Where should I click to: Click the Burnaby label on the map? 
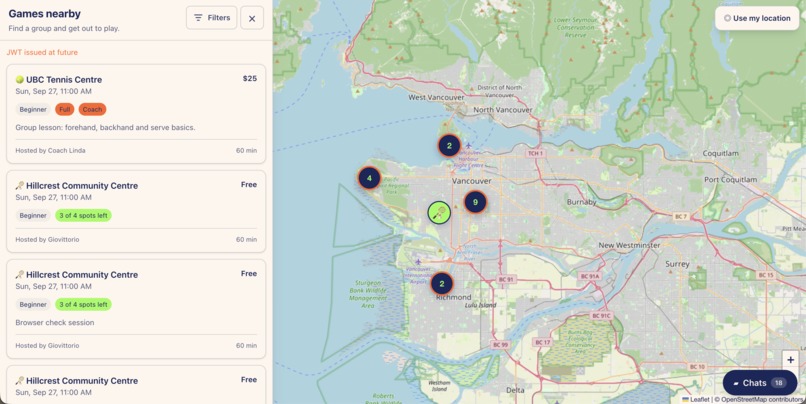coord(581,202)
